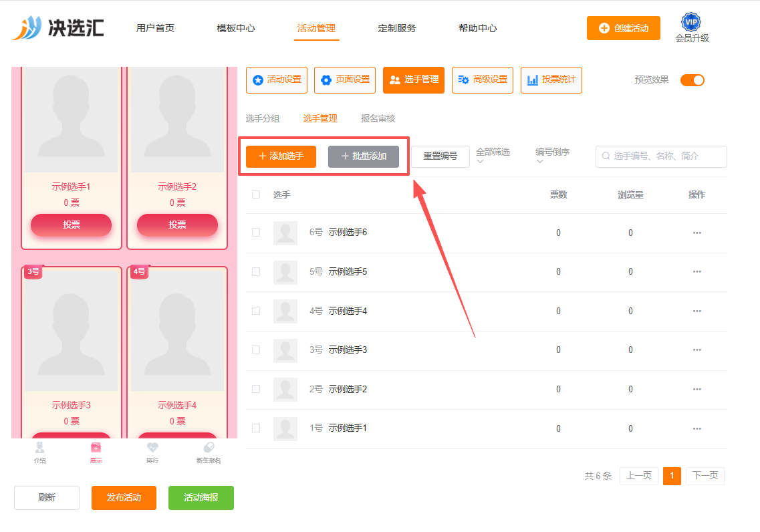Open 高级设置 sliders icon button

483,80
